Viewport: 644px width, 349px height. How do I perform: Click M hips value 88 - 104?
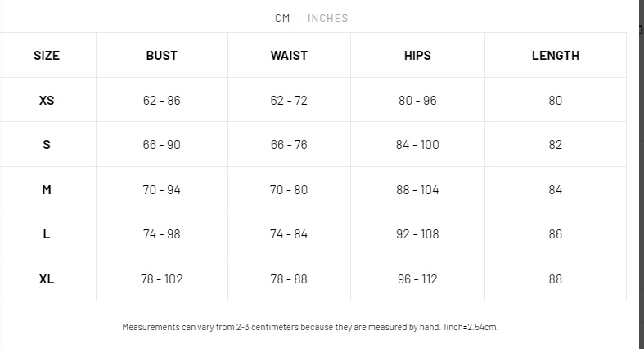tap(417, 189)
